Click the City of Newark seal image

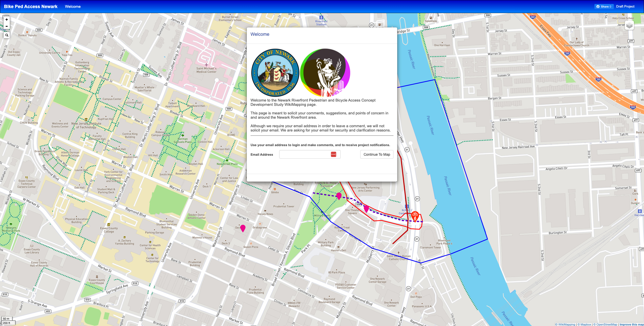[x=275, y=73]
